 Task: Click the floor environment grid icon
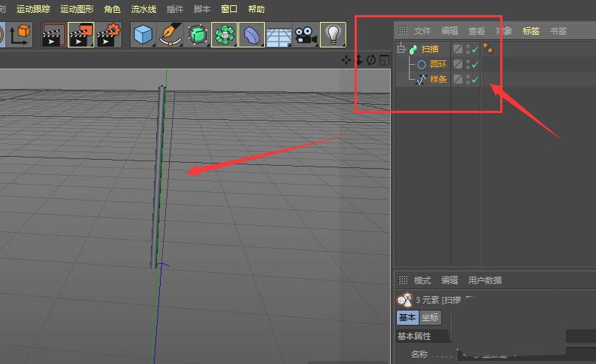pos(278,35)
